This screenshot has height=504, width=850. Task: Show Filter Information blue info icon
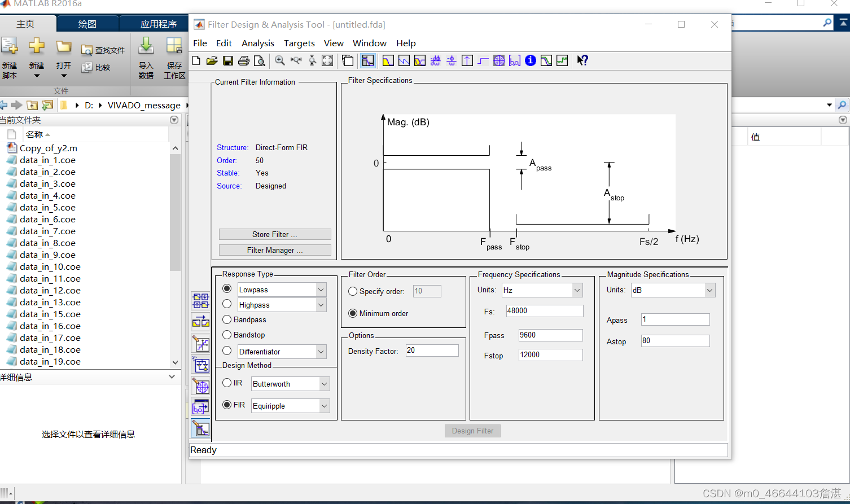(x=531, y=60)
